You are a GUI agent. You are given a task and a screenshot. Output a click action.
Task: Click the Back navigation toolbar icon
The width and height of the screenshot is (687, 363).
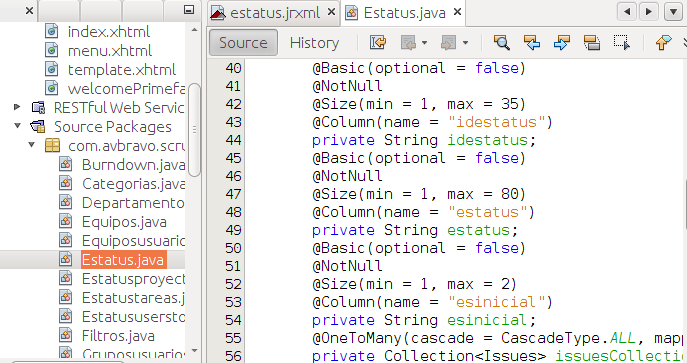point(408,42)
